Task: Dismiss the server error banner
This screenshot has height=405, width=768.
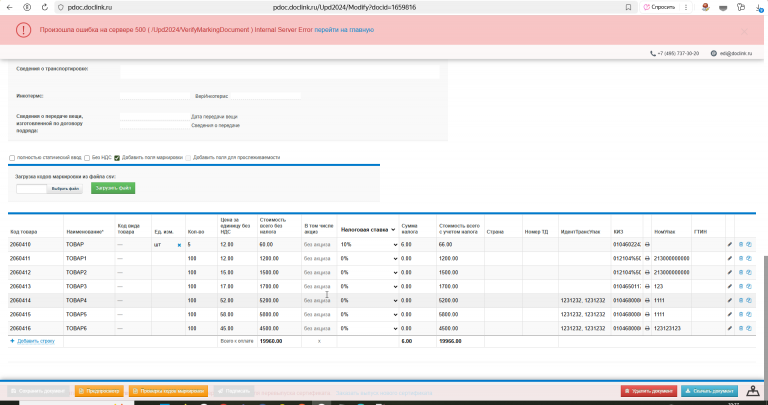Action: (744, 31)
